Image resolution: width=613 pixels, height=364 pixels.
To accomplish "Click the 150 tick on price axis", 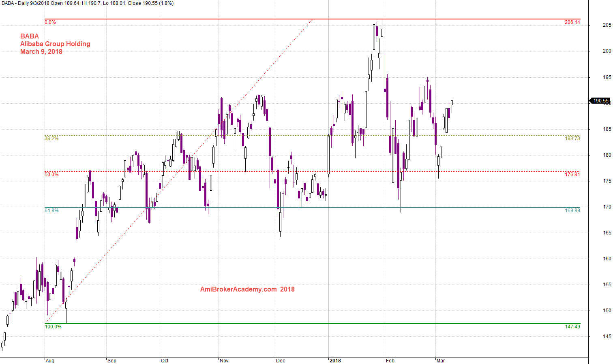I will point(607,311).
